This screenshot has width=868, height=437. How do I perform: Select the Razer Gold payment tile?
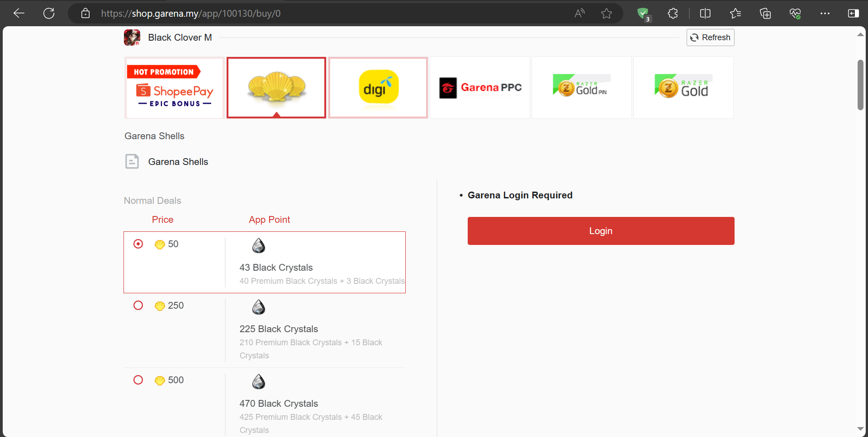683,87
